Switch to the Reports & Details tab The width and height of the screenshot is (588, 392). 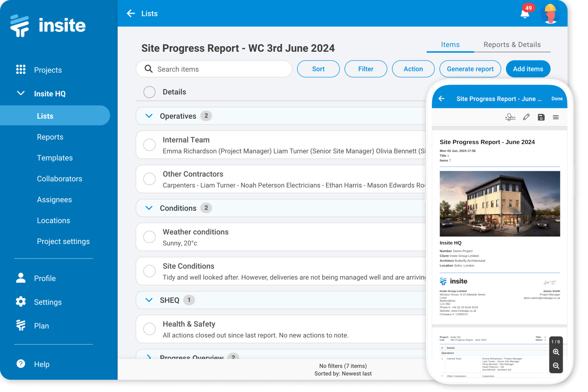[512, 45]
